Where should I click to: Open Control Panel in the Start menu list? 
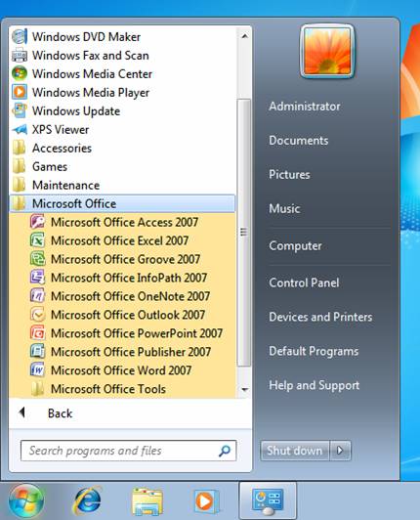pyautogui.click(x=304, y=282)
